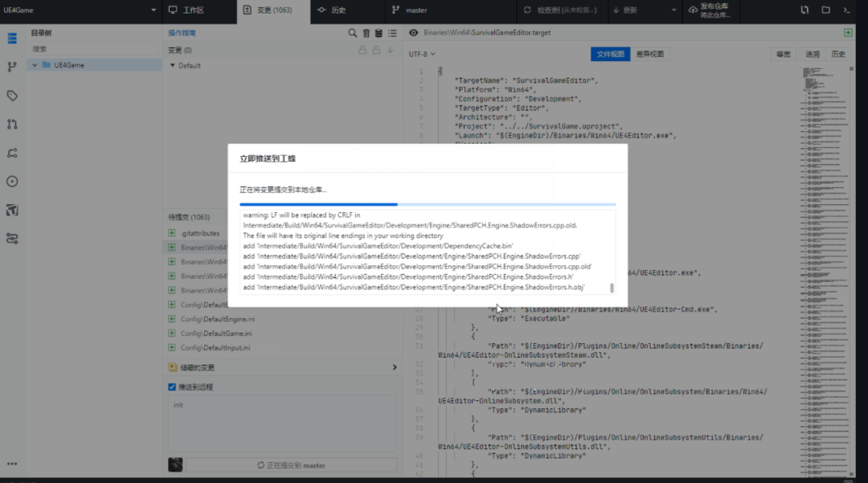This screenshot has width=868, height=483.
Task: Click the file history button
Action: pos(838,54)
